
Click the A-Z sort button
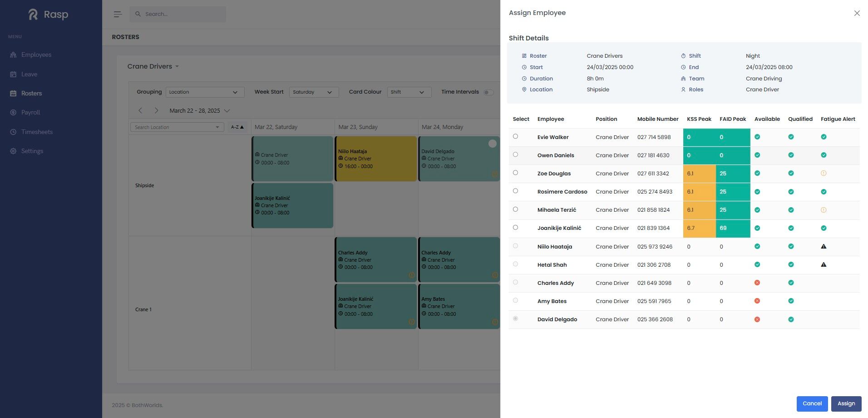click(x=237, y=127)
